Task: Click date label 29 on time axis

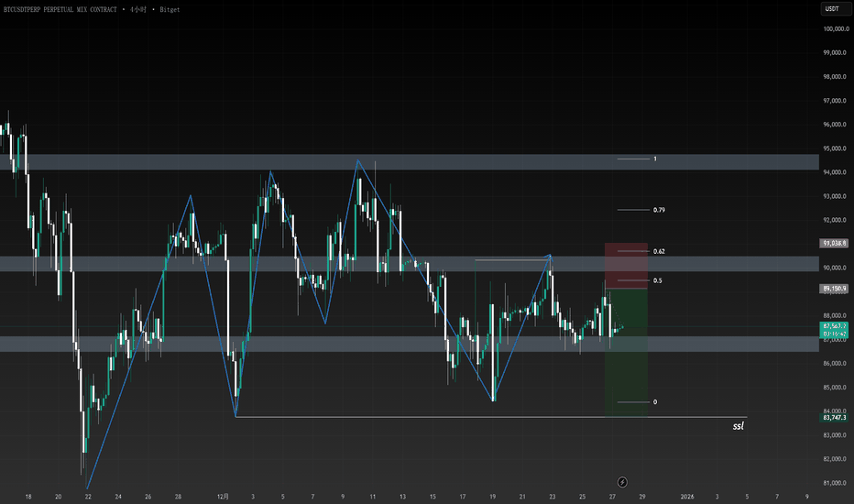Action: click(642, 497)
